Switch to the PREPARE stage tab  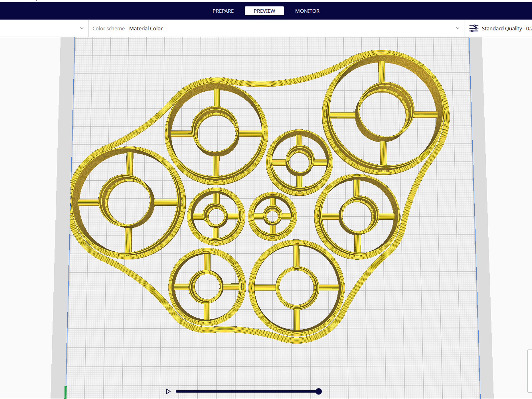tap(223, 11)
